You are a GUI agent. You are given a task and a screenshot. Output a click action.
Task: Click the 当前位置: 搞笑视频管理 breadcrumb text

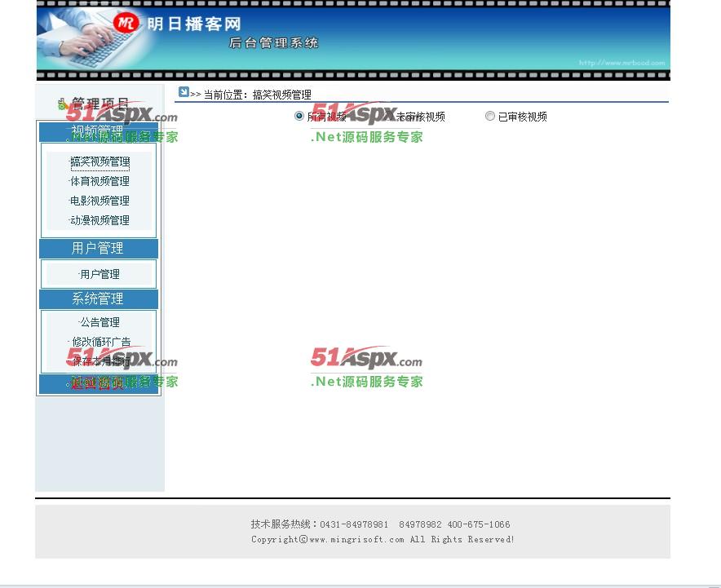258,95
